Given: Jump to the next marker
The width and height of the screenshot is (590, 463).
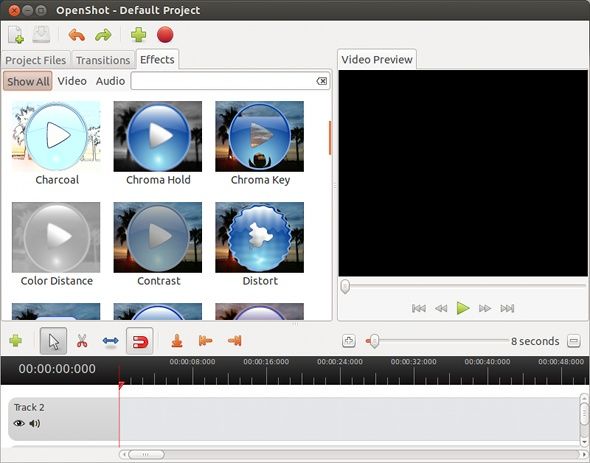Looking at the screenshot, I should 234,341.
